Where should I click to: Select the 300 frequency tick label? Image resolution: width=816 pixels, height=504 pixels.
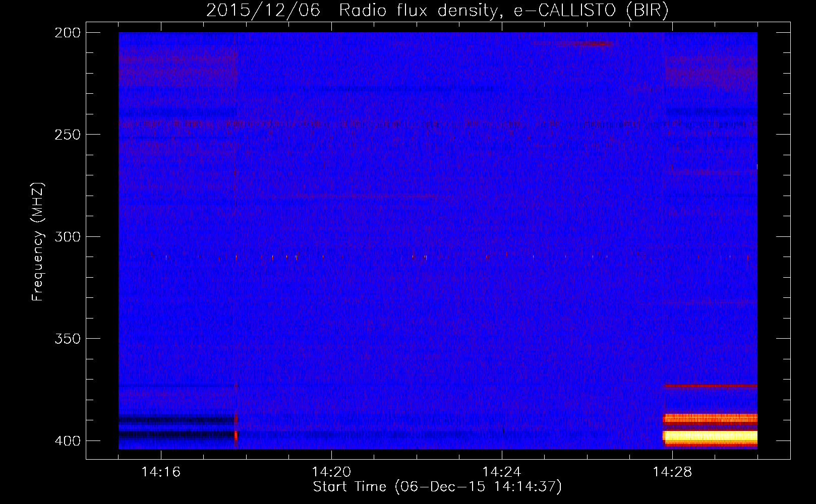click(68, 237)
